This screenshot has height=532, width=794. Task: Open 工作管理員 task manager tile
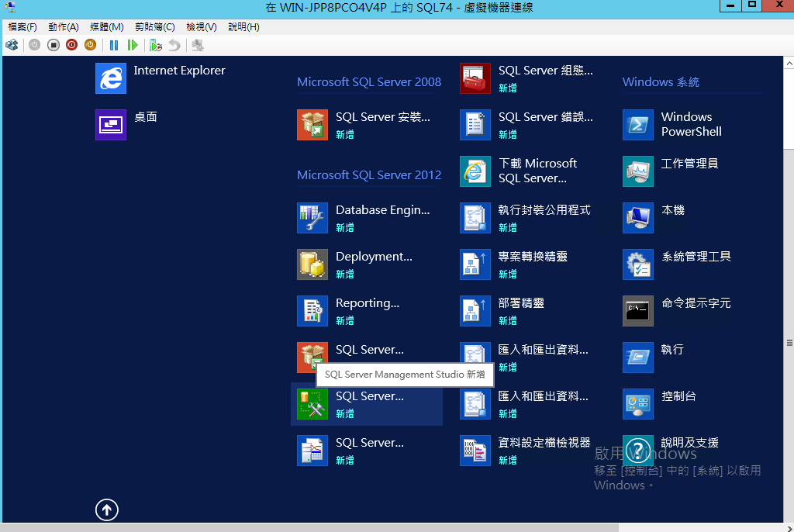pos(671,171)
